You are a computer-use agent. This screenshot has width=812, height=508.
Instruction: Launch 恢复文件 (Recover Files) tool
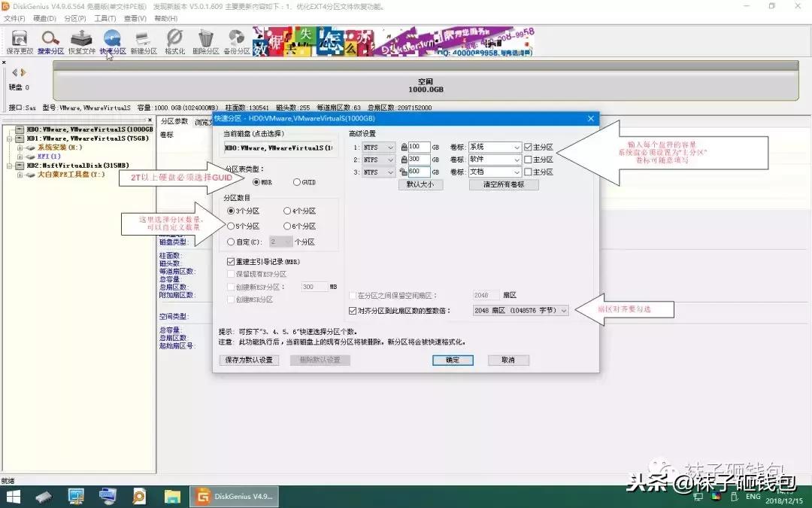tap(81, 41)
